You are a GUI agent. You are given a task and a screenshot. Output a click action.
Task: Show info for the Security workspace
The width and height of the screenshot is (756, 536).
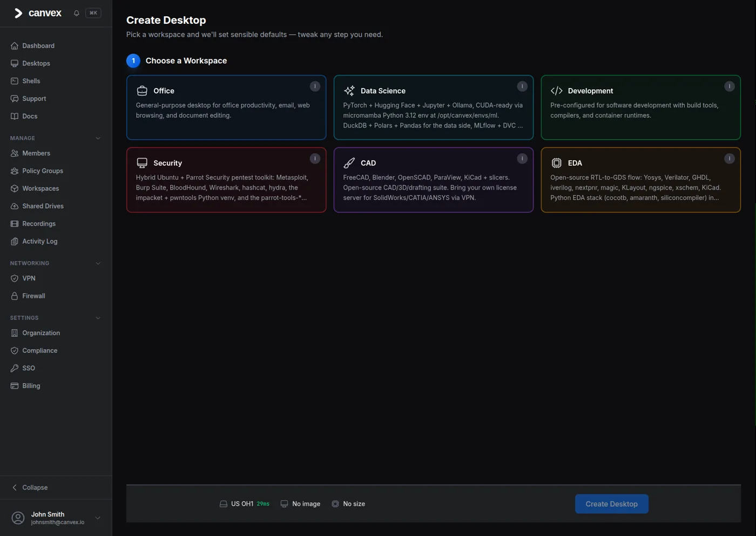(315, 158)
